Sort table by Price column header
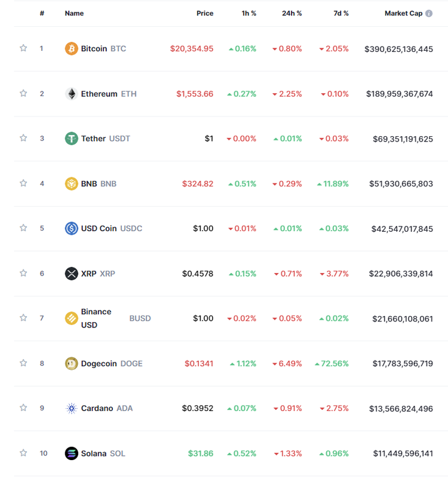Viewport: 448px width, 478px height. 205,13
